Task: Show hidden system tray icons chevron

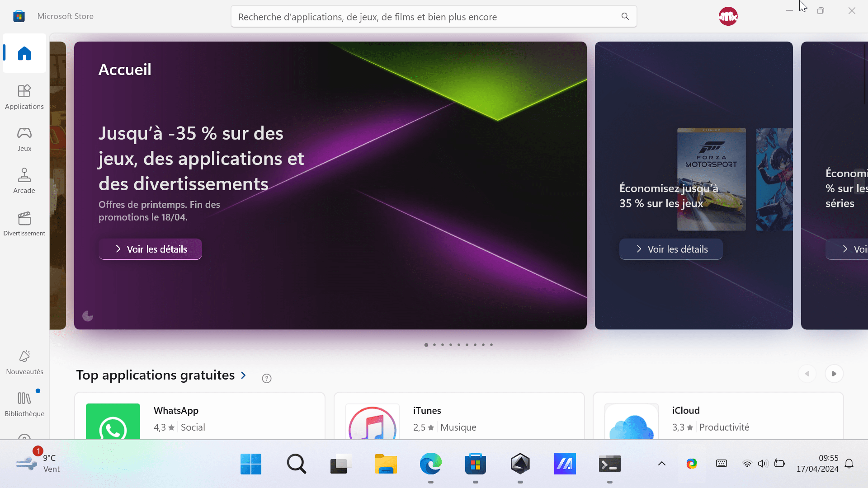Action: point(662,464)
